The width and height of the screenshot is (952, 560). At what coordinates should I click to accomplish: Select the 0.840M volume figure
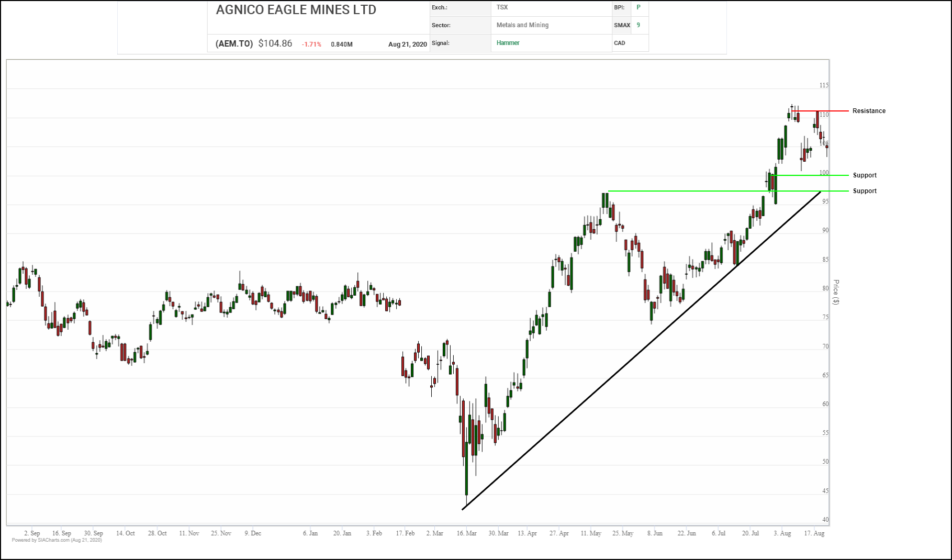341,44
